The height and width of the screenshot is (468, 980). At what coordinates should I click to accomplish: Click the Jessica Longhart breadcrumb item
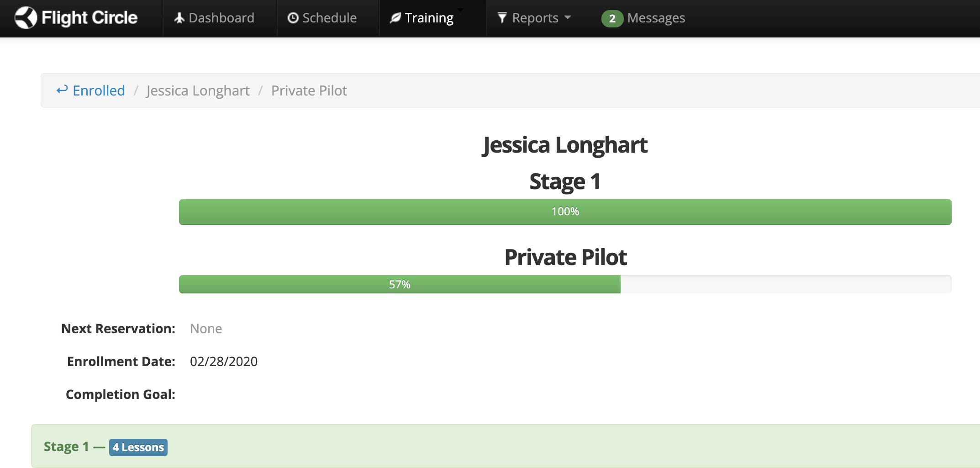pyautogui.click(x=198, y=90)
